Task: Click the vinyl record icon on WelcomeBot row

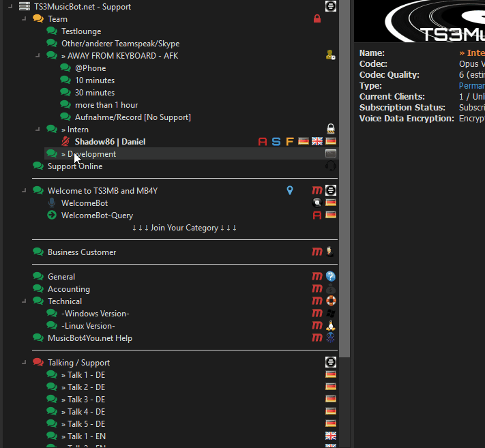Action: 317,203
